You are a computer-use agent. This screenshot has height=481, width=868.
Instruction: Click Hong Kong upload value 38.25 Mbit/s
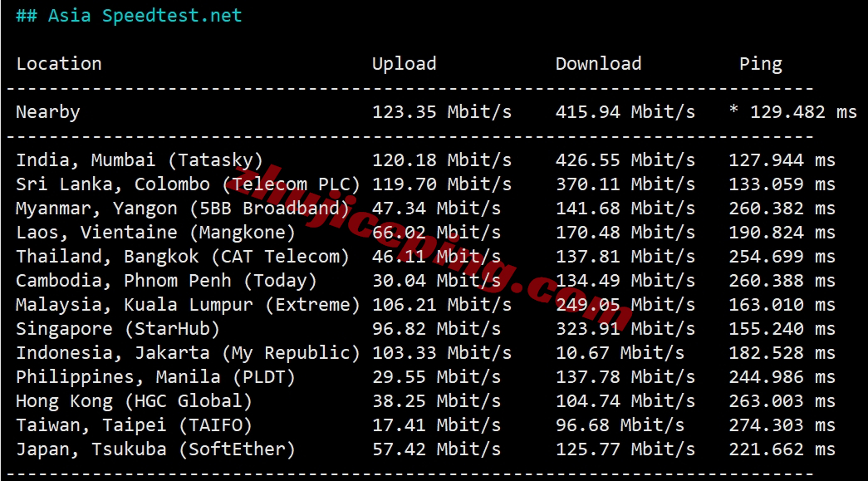click(x=436, y=401)
